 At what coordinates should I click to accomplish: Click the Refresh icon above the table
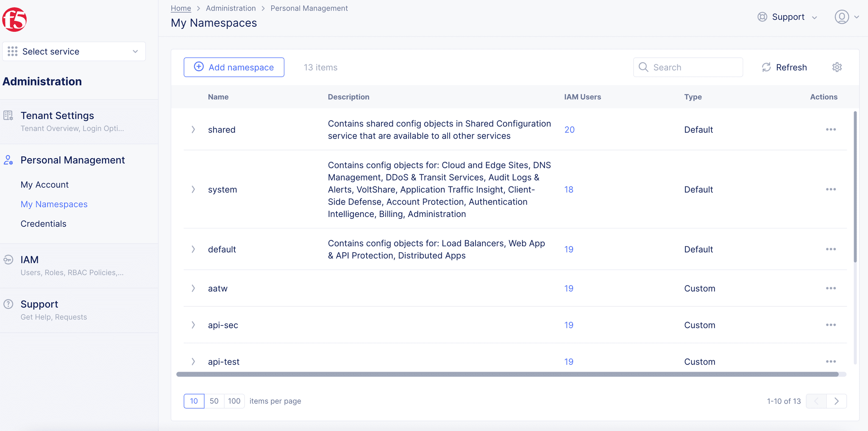766,67
